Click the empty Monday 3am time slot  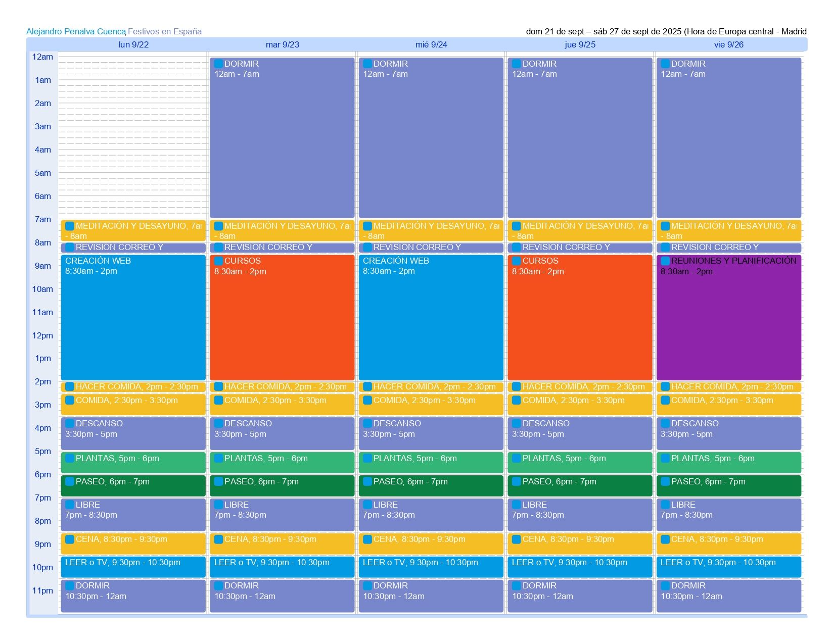click(133, 132)
